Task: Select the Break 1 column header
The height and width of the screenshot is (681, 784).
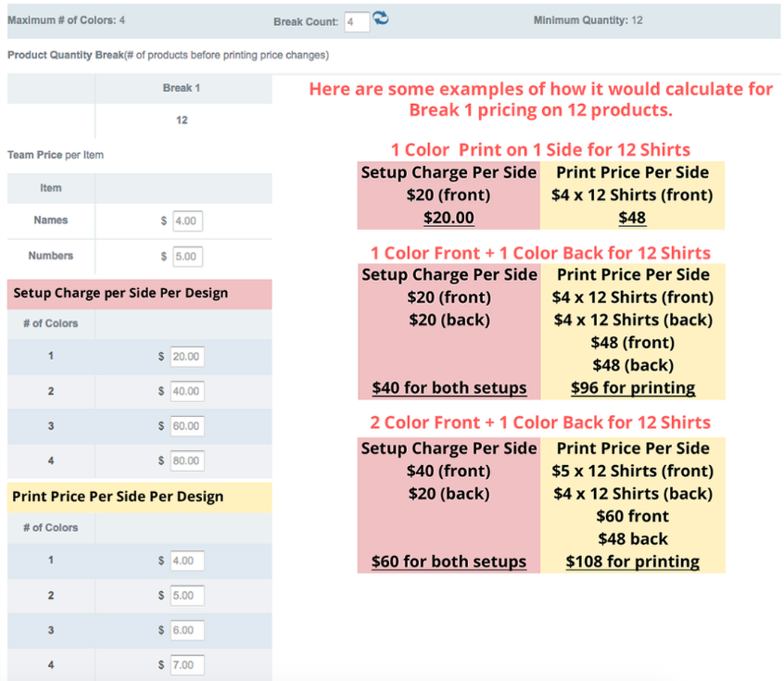Action: click(x=182, y=88)
